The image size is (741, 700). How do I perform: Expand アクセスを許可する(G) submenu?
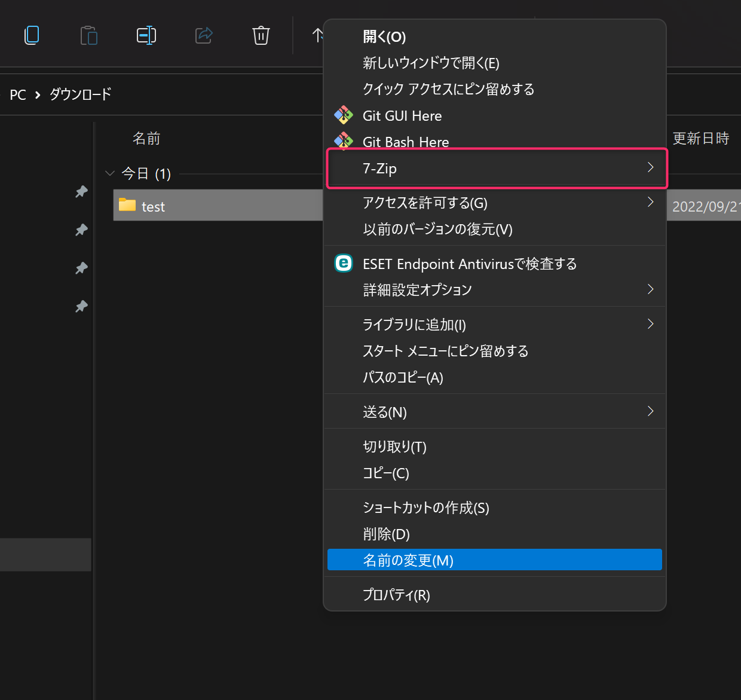pos(496,203)
